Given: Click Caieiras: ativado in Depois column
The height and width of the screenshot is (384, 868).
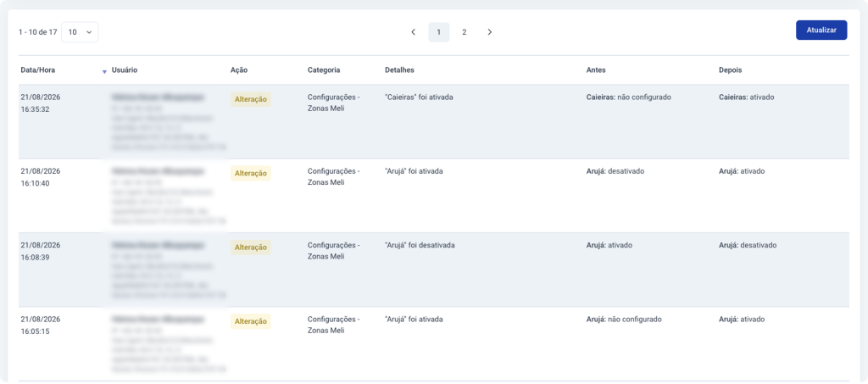Looking at the screenshot, I should tap(746, 97).
